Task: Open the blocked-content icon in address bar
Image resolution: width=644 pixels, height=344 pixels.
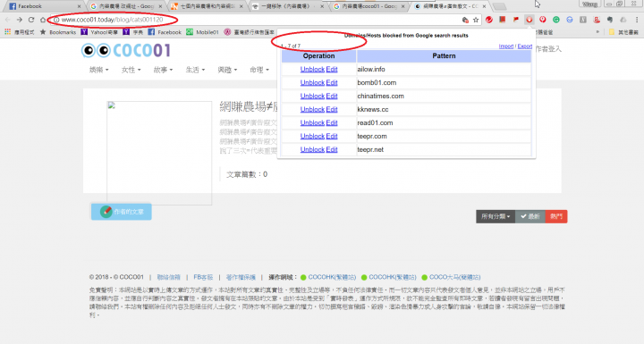Action: [x=465, y=20]
